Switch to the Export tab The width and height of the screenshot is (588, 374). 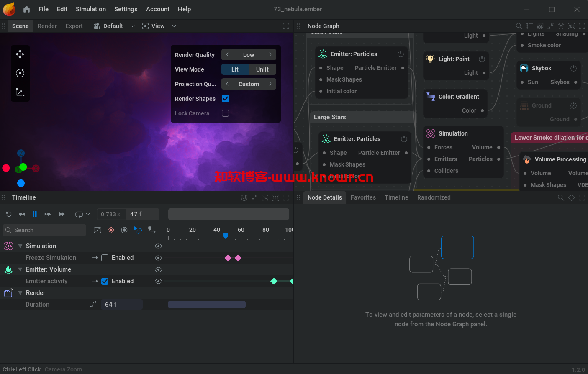coord(74,26)
